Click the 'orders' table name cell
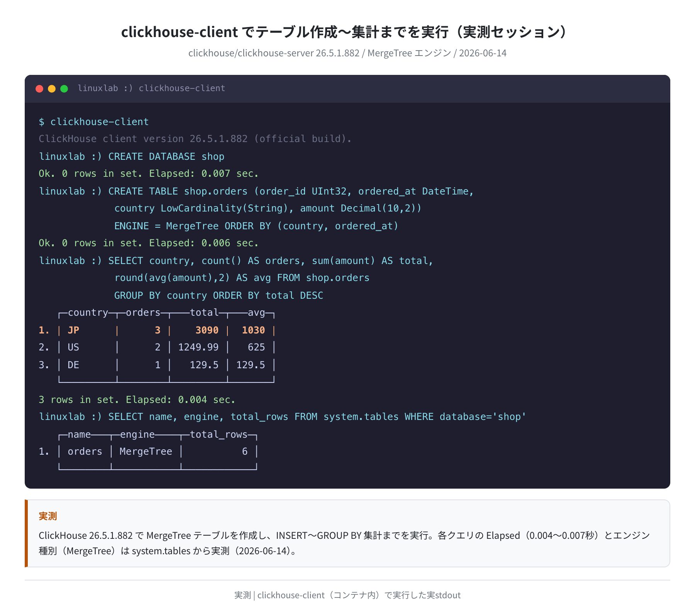 click(85, 452)
